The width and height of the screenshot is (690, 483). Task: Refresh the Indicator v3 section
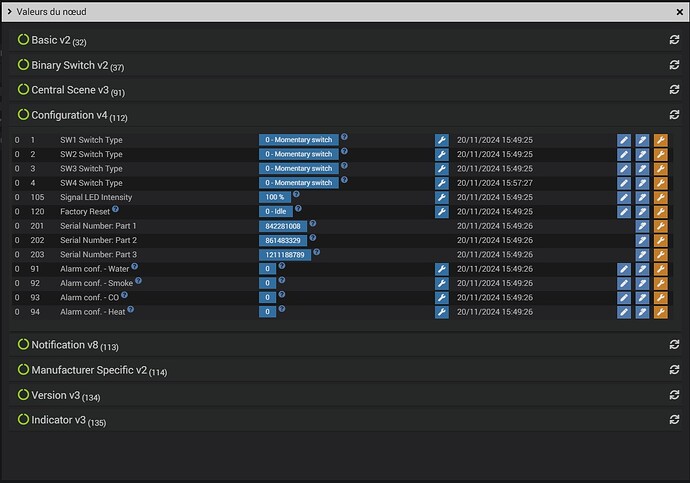coord(674,420)
